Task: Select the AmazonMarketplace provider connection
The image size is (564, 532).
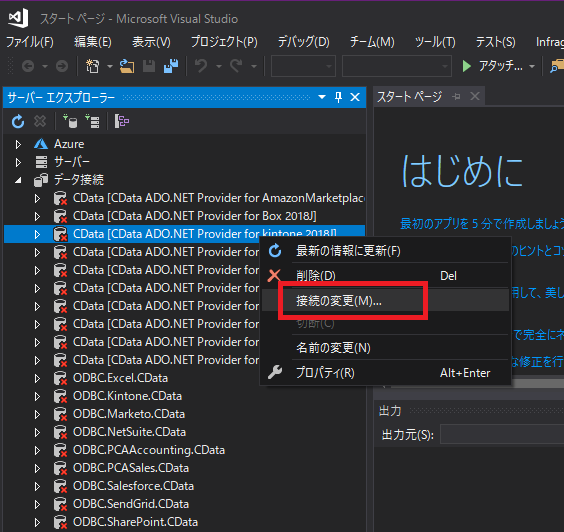Action: 219,198
